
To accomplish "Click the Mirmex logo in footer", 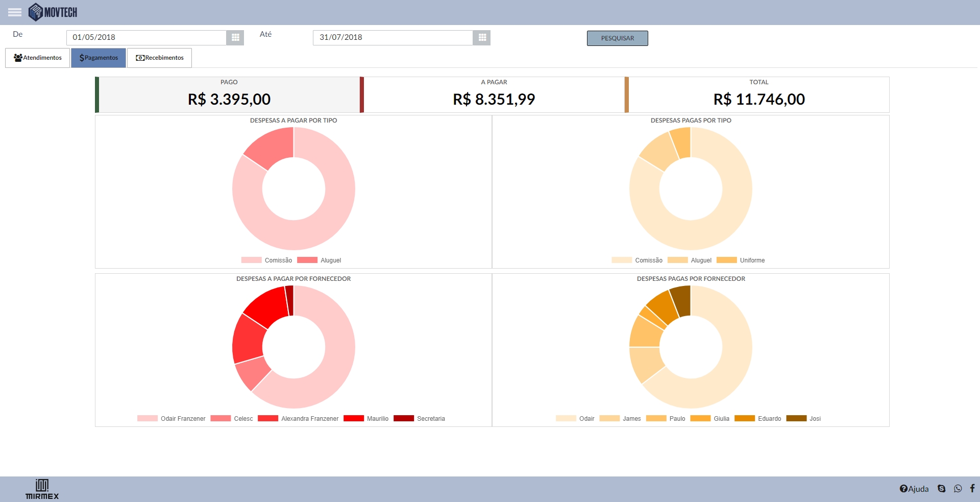I will [42, 489].
